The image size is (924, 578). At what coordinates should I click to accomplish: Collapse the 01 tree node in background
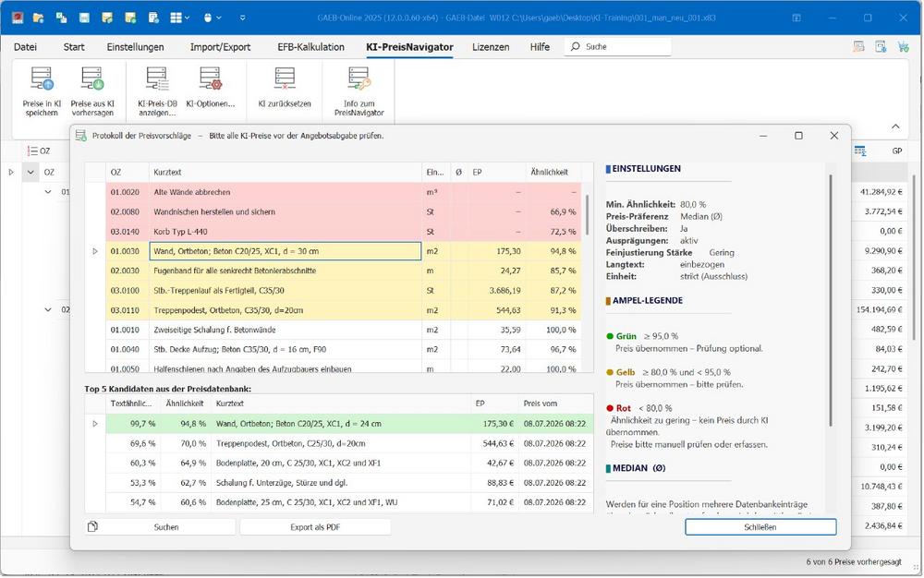(48, 192)
